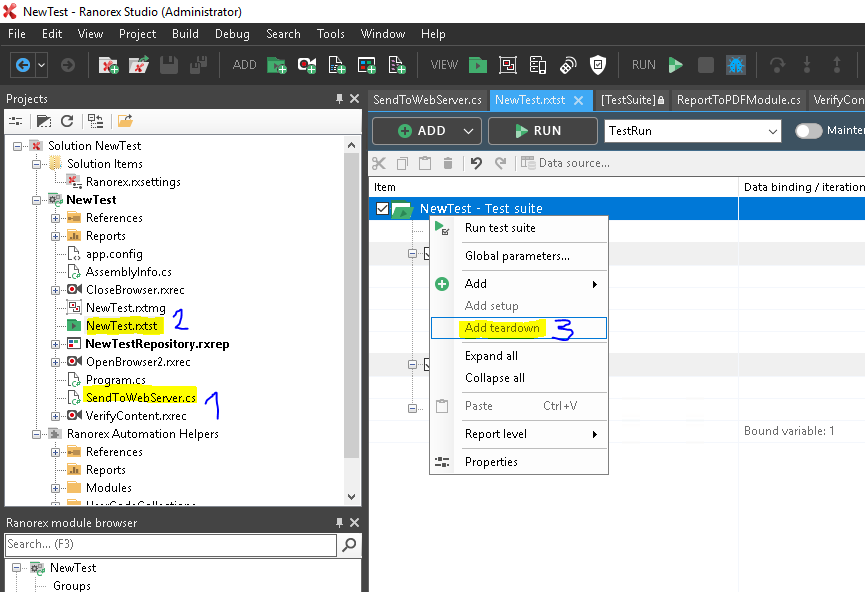The height and width of the screenshot is (592, 865).
Task: Click the gray Stop square icon
Action: (706, 65)
